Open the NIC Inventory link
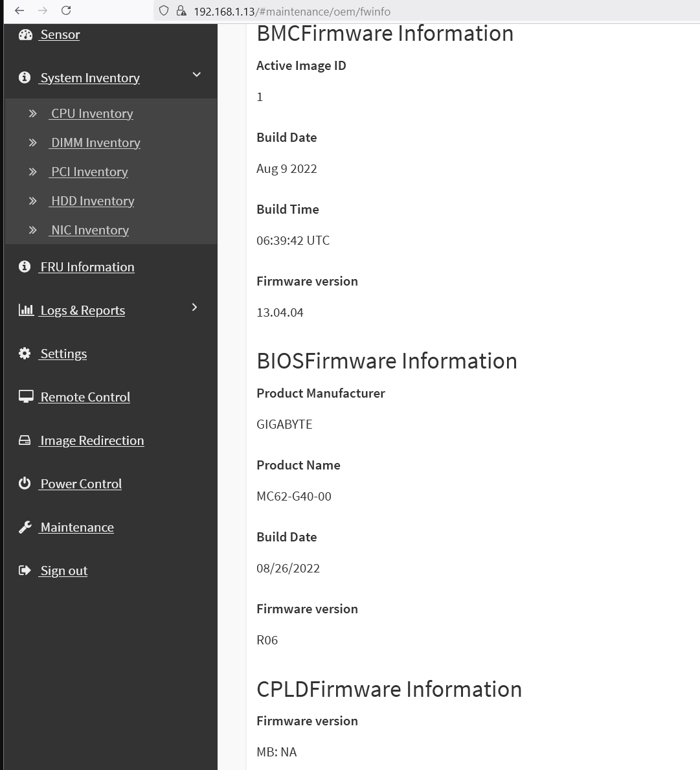Viewport: 700px width, 770px height. point(89,230)
